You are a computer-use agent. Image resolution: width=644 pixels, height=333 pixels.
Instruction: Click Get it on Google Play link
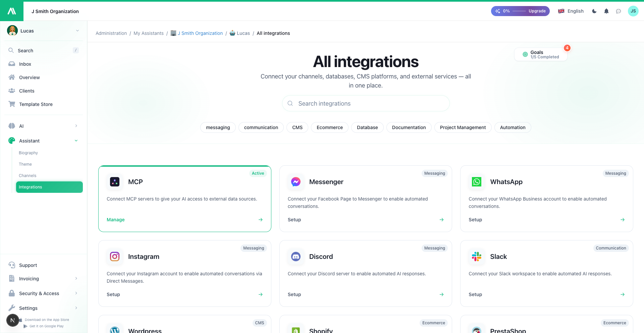pyautogui.click(x=44, y=326)
